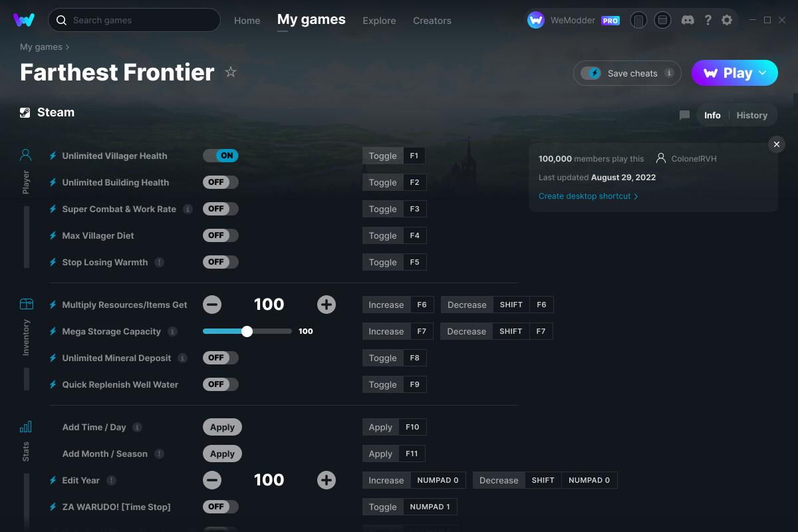
Task: Adjust the Mega Storage Capacity slider
Action: click(247, 331)
